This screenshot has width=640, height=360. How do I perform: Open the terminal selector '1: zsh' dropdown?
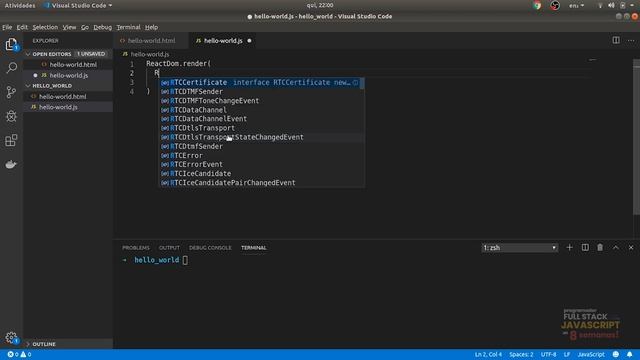520,248
